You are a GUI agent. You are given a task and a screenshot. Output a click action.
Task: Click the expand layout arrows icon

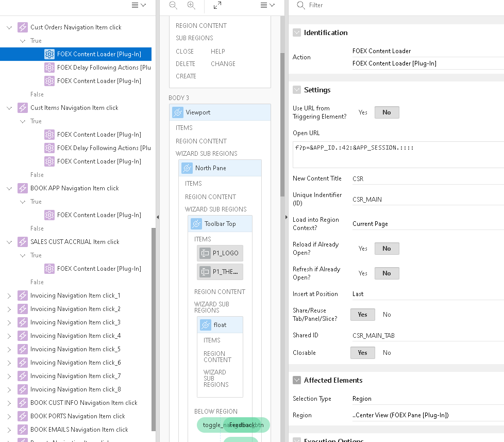[217, 5]
